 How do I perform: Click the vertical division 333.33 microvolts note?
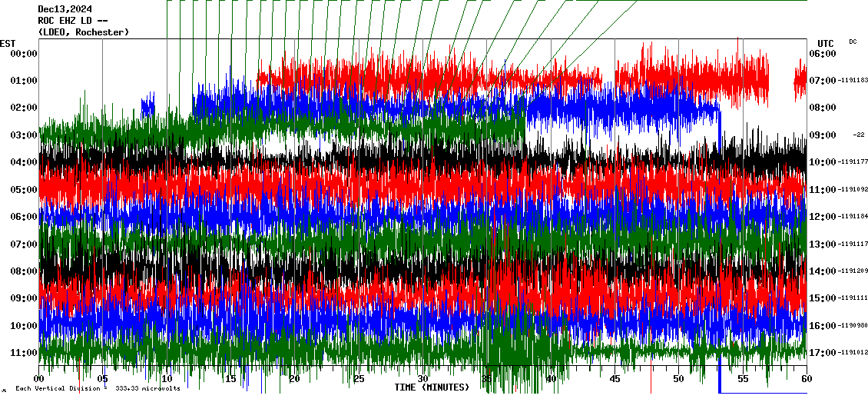pos(98,389)
